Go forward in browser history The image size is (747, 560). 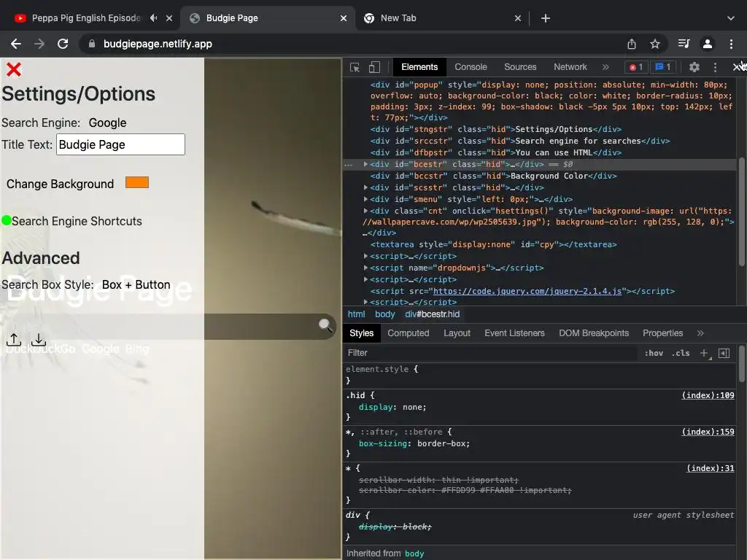point(39,44)
